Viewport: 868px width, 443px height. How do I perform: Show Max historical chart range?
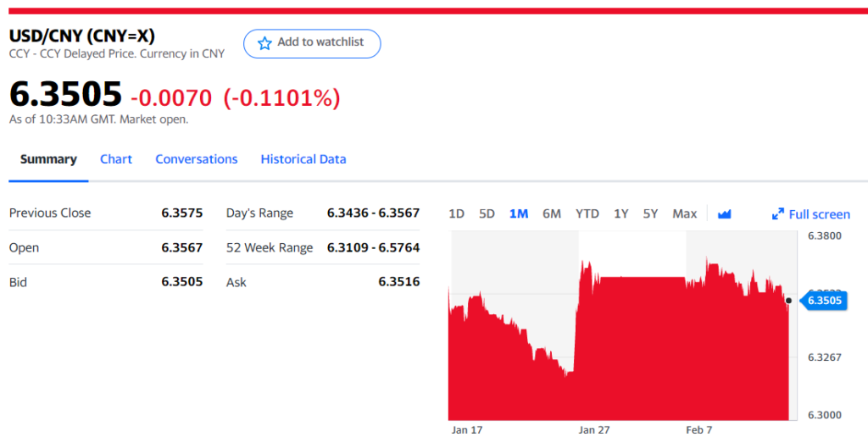pos(684,213)
